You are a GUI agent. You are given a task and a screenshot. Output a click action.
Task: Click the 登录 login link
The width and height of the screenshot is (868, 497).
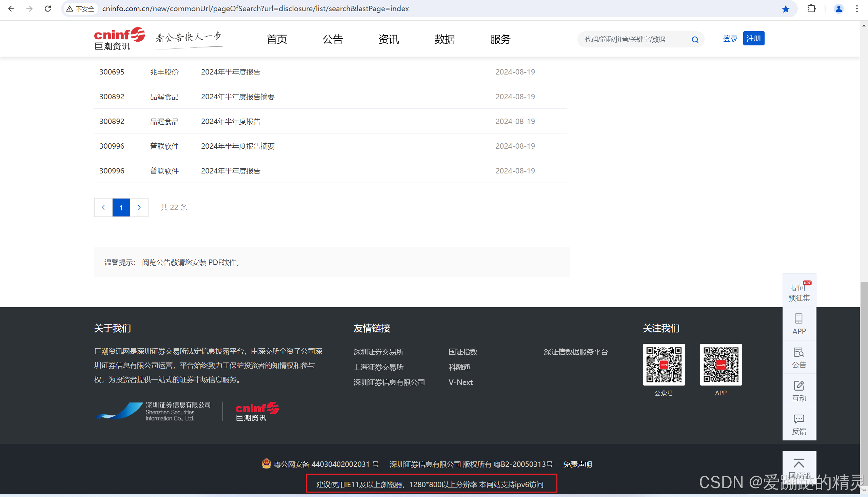pyautogui.click(x=730, y=39)
